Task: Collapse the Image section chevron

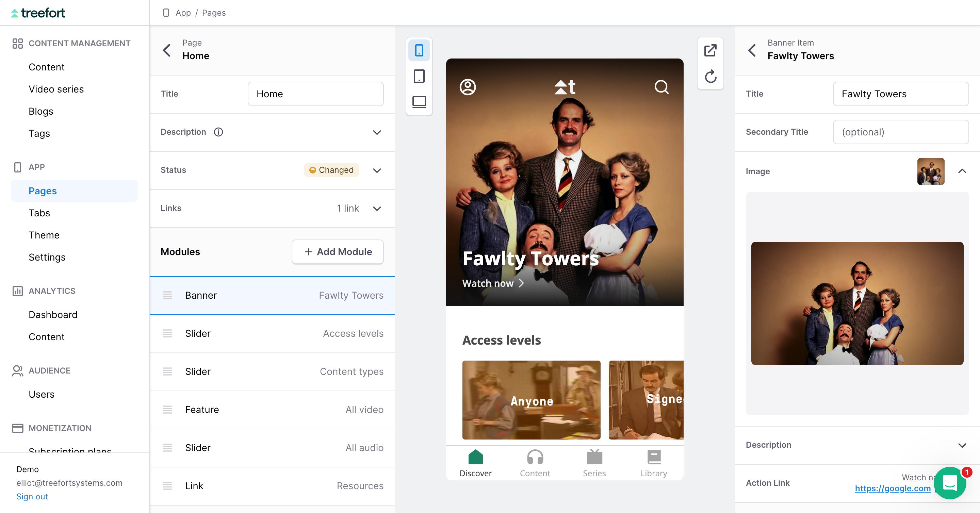Action: point(962,171)
